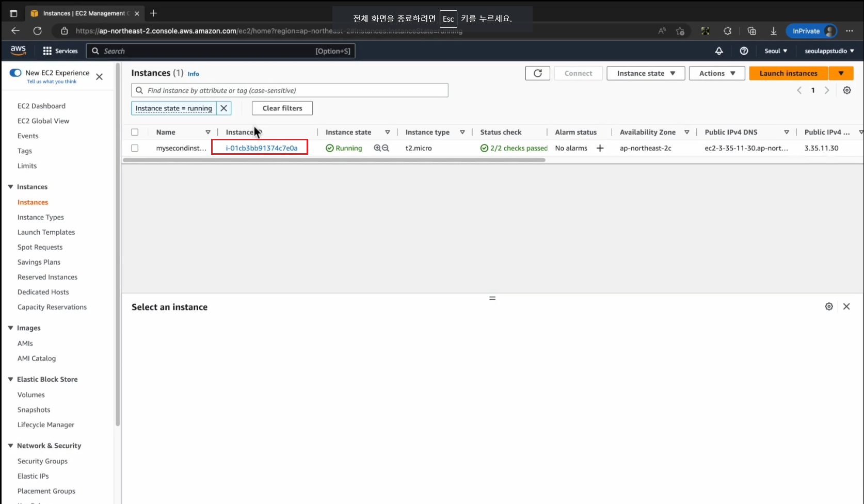
Task: Refresh the instances list
Action: point(537,73)
